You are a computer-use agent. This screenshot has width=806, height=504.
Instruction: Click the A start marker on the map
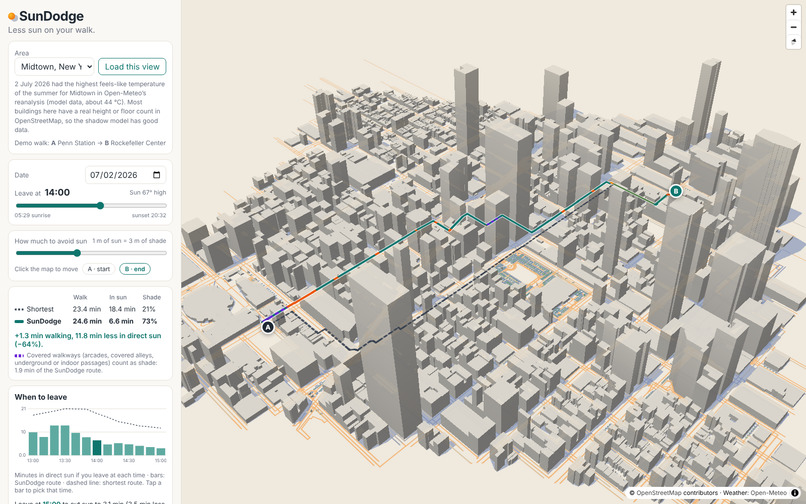point(267,327)
